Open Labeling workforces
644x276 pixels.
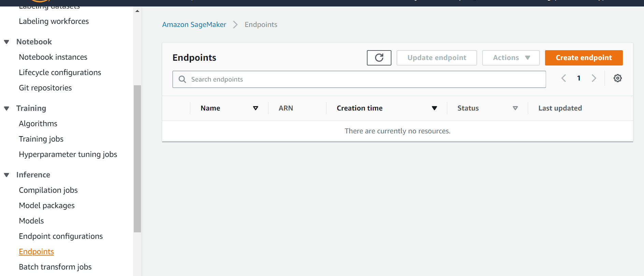(54, 21)
